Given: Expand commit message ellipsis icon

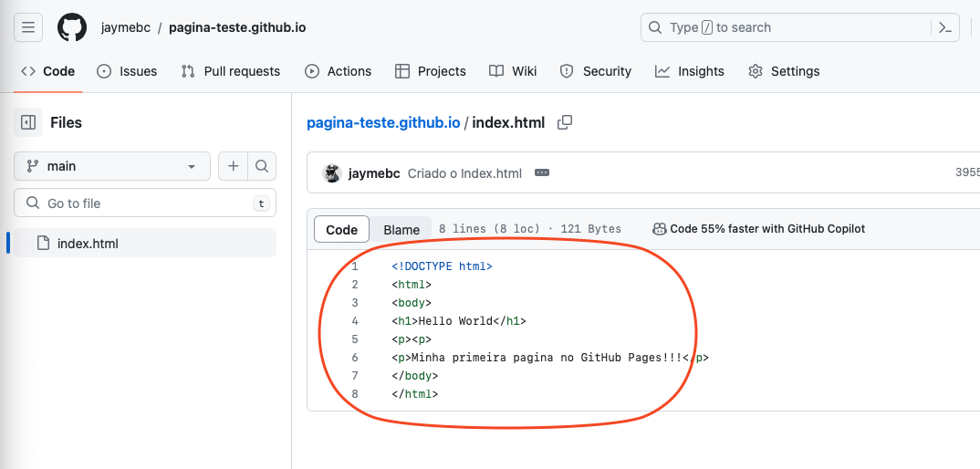Looking at the screenshot, I should pyautogui.click(x=541, y=173).
